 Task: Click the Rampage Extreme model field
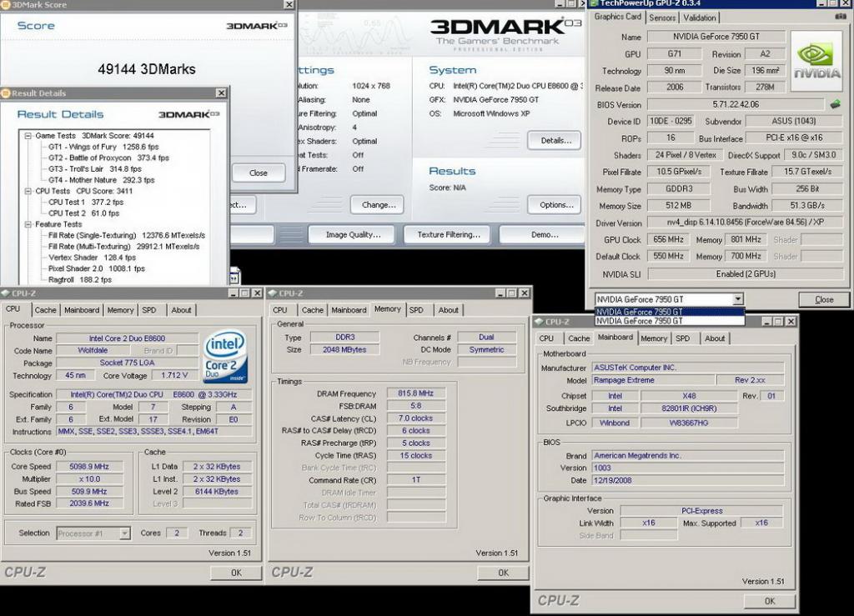pyautogui.click(x=654, y=380)
